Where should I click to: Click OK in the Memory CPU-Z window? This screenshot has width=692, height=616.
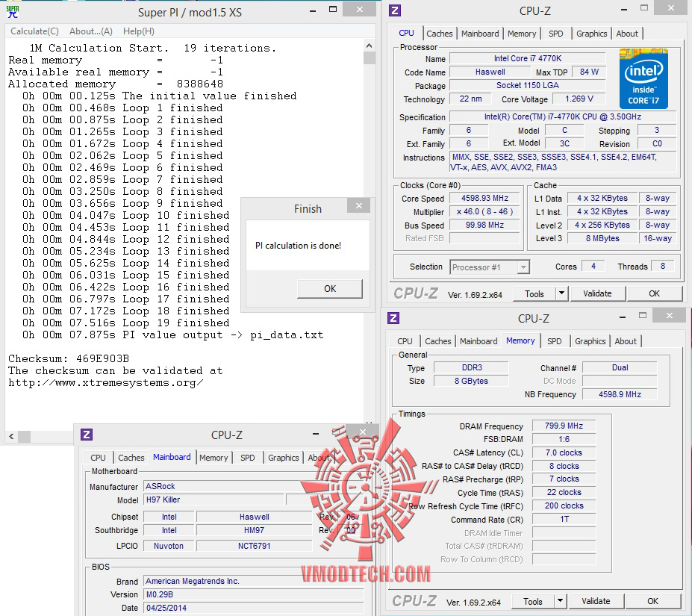pyautogui.click(x=652, y=601)
